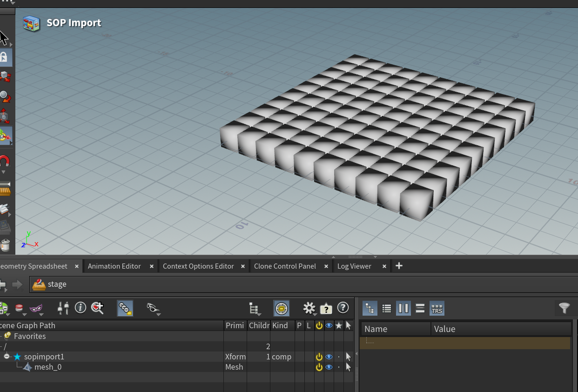This screenshot has width=578, height=392.
Task: Open the Log Viewer tab
Action: pos(354,266)
